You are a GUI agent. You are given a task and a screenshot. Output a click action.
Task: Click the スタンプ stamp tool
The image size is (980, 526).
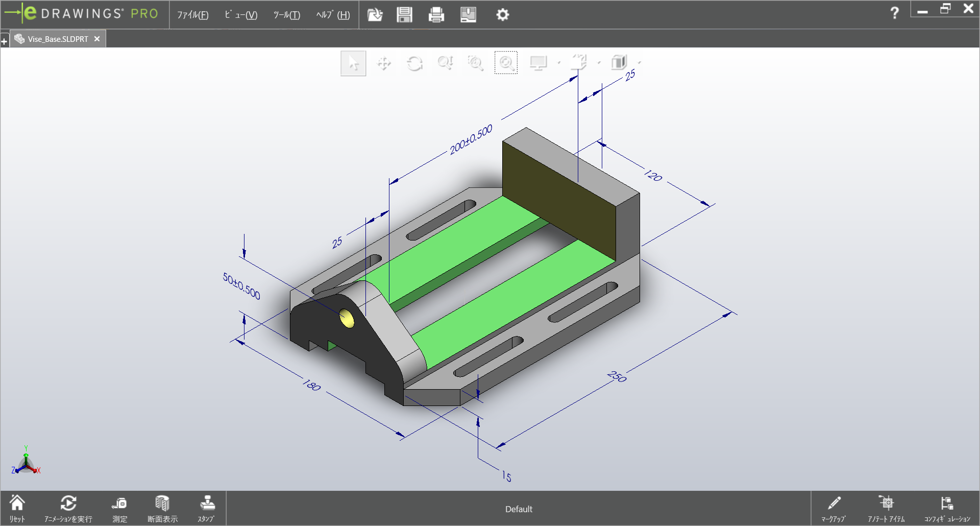tap(206, 507)
